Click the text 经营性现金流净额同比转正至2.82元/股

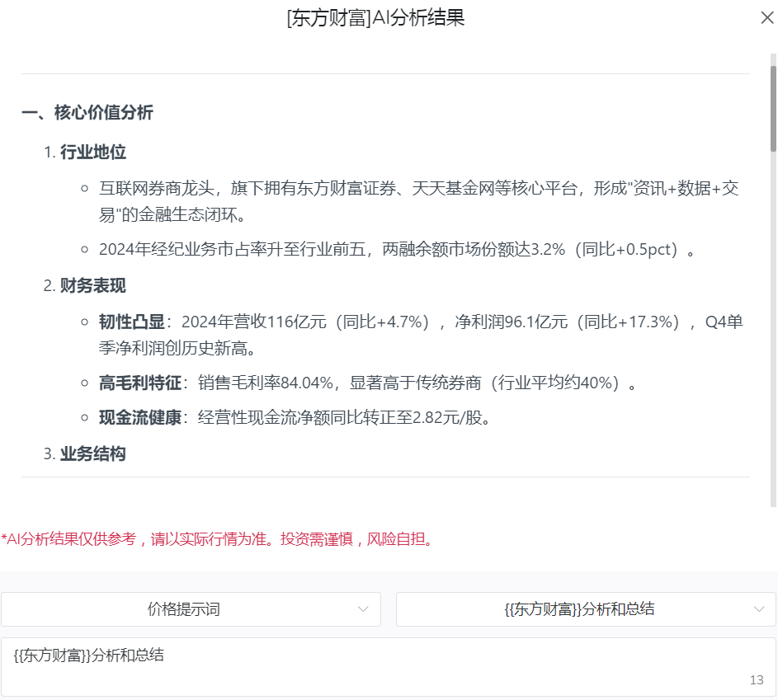coord(339,417)
